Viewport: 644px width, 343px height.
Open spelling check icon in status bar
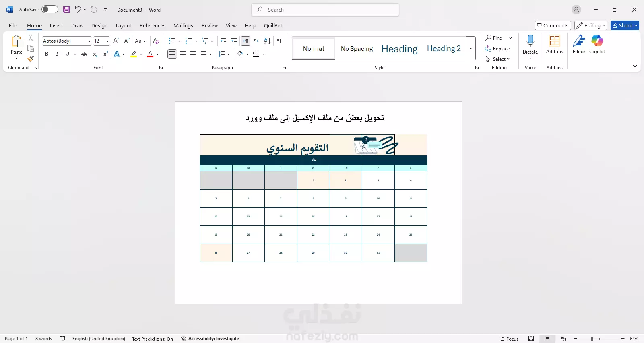click(62, 339)
